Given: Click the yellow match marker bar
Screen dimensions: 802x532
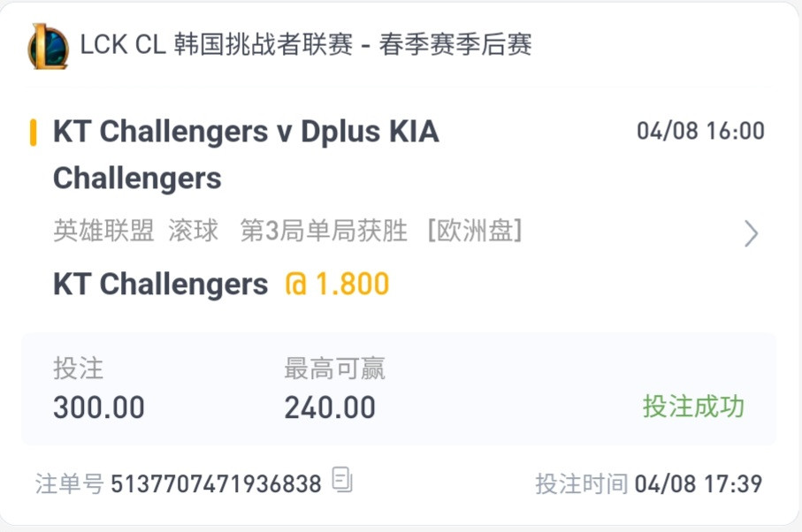Looking at the screenshot, I should pyautogui.click(x=34, y=133).
